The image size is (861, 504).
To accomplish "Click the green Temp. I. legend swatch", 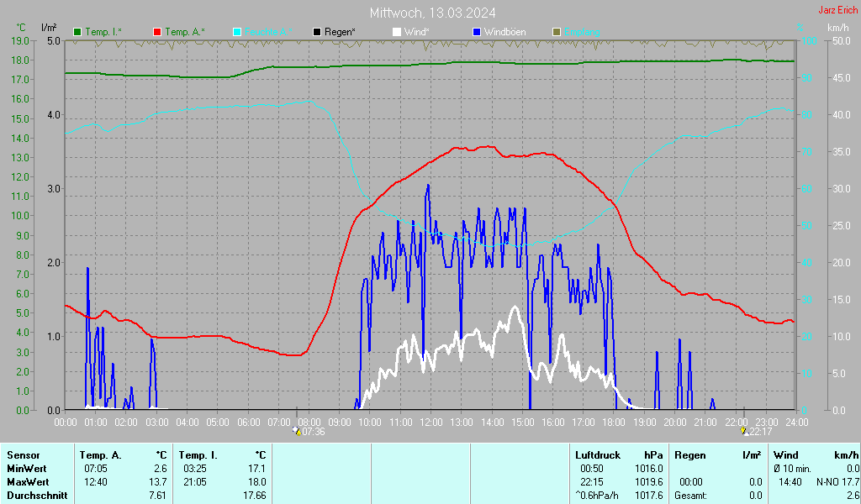I will 78,32.
